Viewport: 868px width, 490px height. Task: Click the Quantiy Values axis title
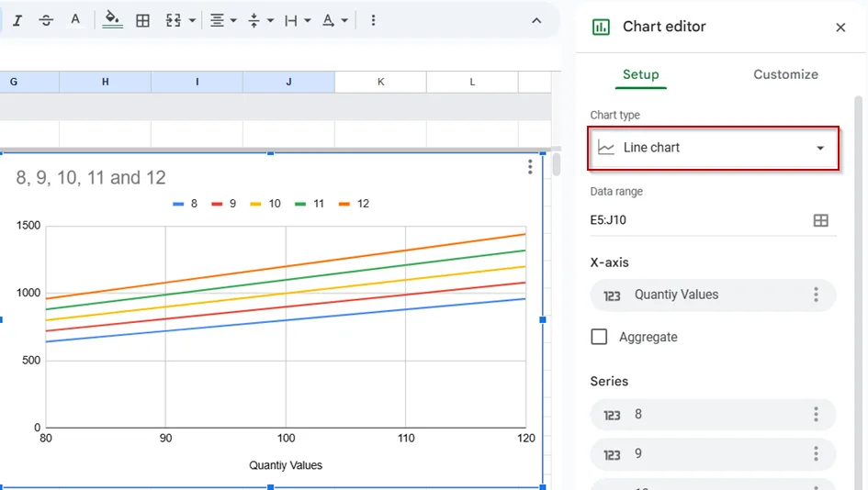(286, 465)
